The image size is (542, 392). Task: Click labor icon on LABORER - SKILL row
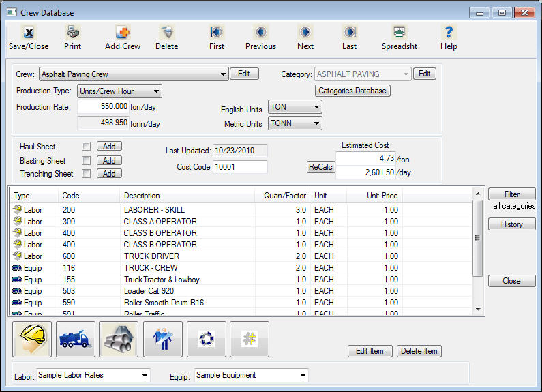(x=17, y=209)
